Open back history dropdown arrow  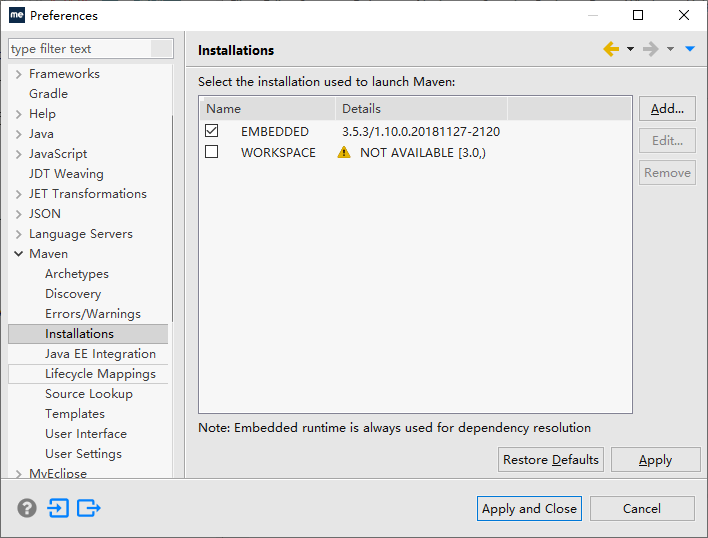tap(630, 50)
